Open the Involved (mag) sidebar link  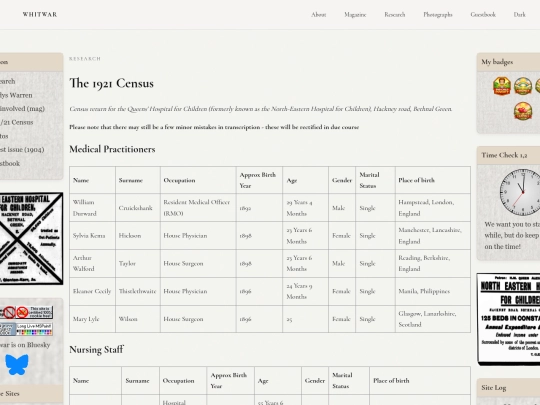[22, 108]
